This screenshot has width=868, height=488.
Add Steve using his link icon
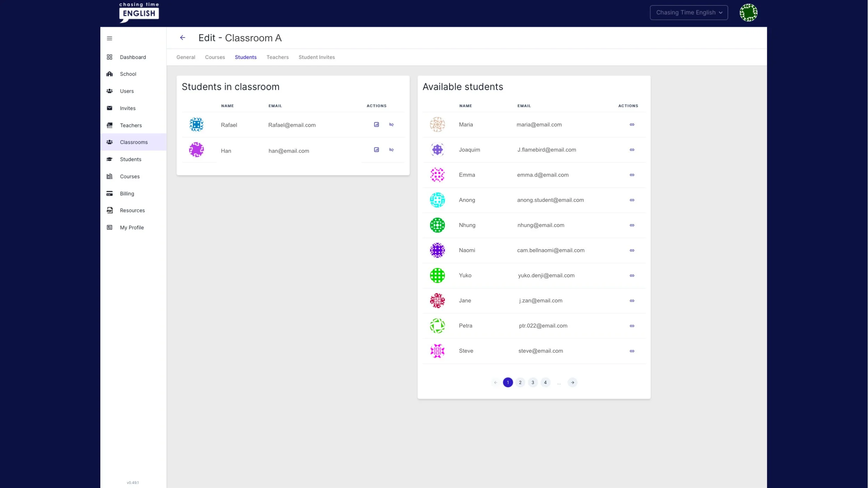632,351
